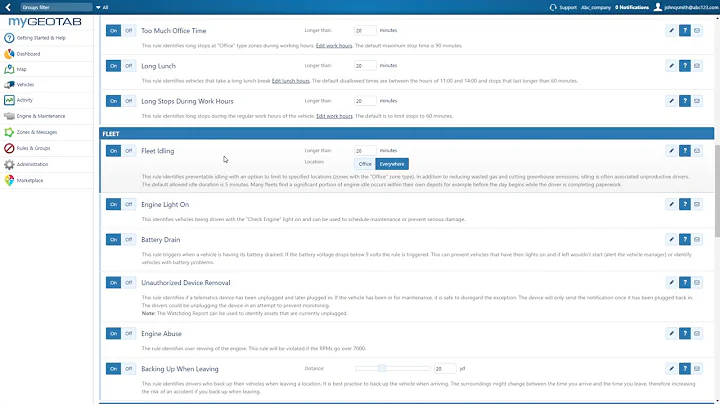The height and width of the screenshot is (404, 720).
Task: Open help for Fleet Idling rule
Action: coord(685,151)
